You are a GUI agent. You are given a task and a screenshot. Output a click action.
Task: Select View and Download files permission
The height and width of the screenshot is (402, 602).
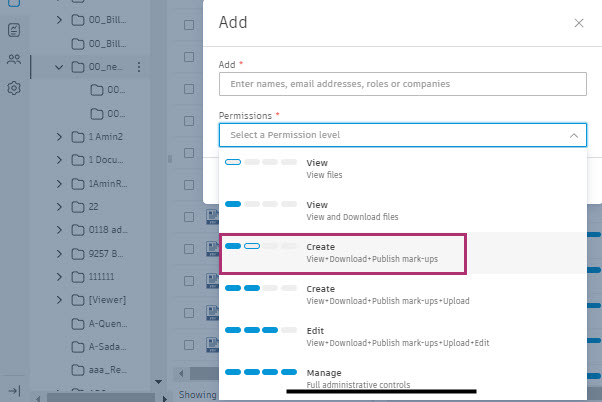[x=341, y=210]
